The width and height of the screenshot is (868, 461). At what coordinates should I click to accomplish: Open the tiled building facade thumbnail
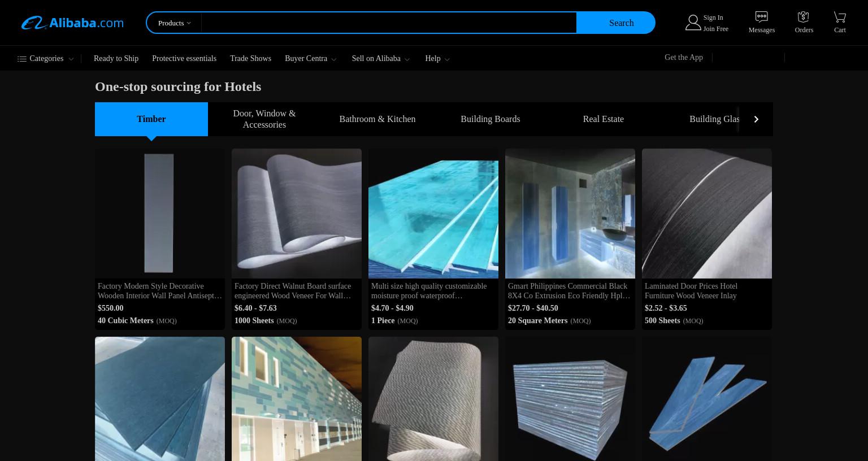coord(297,399)
